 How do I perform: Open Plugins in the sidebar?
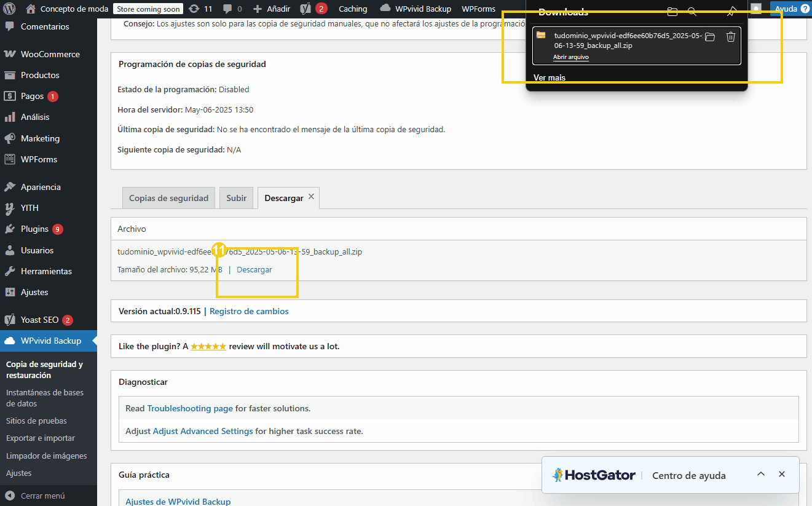coord(49,229)
